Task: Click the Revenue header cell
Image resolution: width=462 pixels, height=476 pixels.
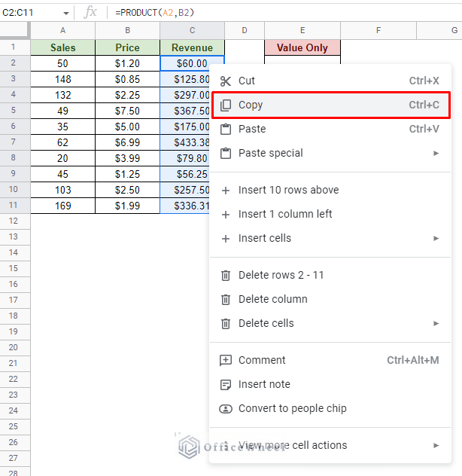Action: (192, 47)
